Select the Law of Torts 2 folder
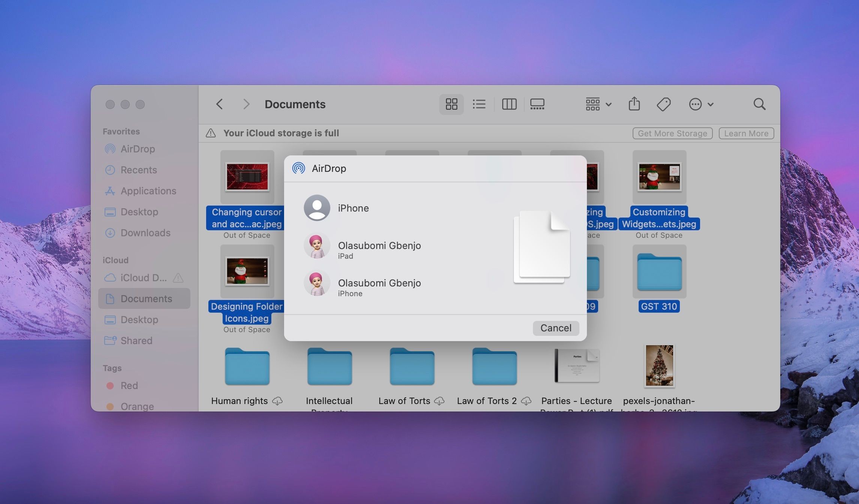This screenshot has width=859, height=504. pyautogui.click(x=494, y=366)
